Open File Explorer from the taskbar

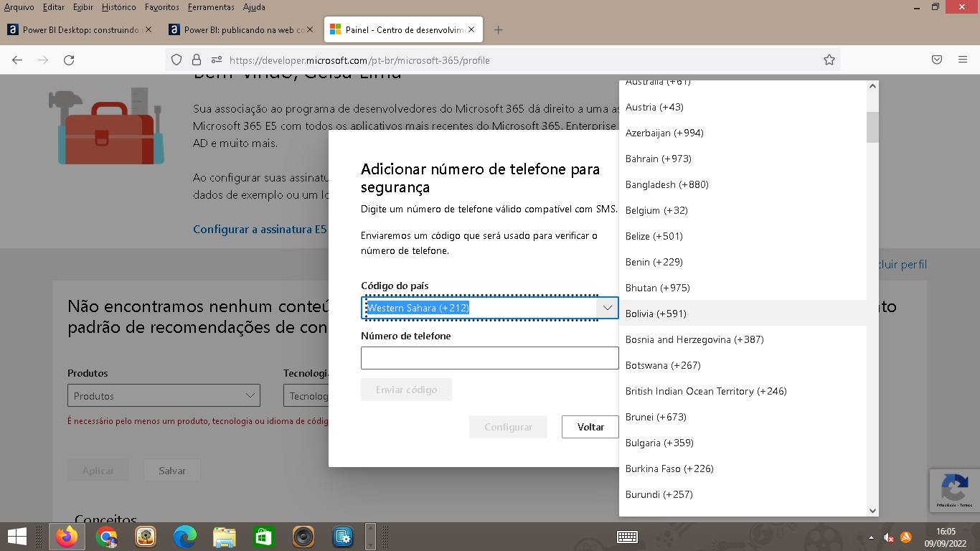coord(225,537)
